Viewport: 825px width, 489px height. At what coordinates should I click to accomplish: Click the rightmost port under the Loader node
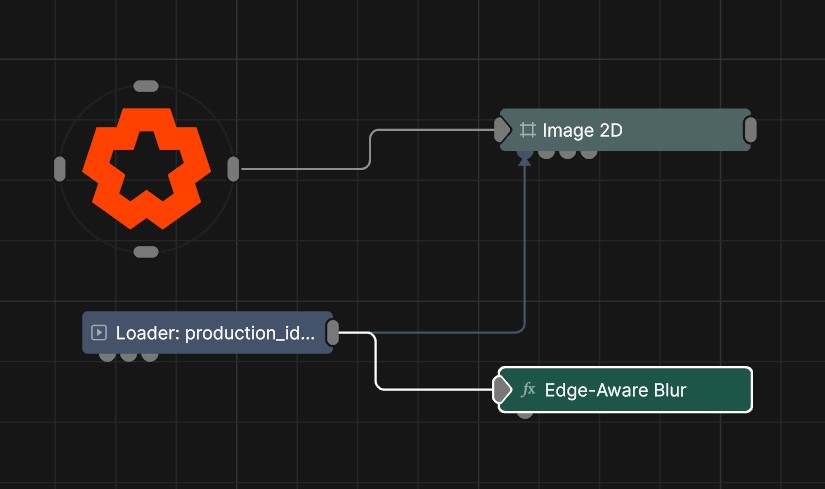coord(150,356)
